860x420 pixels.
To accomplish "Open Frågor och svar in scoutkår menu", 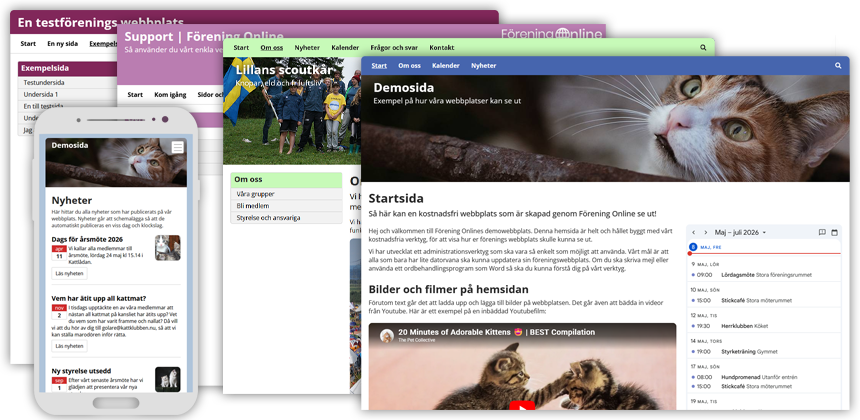I will pos(394,48).
